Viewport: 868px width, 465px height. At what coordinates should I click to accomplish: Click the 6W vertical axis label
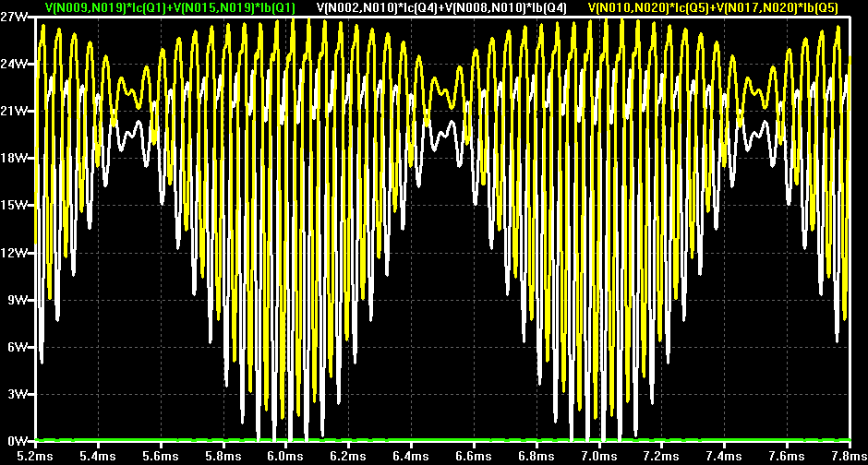pyautogui.click(x=18, y=347)
